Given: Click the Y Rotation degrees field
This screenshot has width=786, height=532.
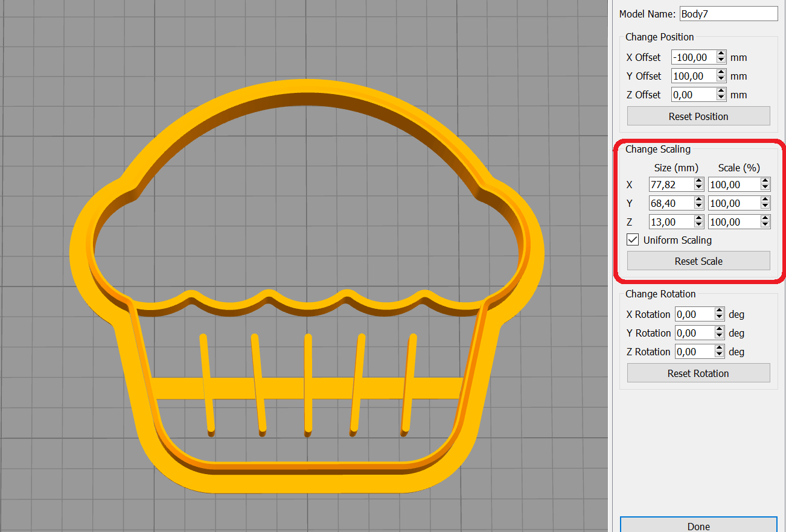Looking at the screenshot, I should (x=694, y=333).
